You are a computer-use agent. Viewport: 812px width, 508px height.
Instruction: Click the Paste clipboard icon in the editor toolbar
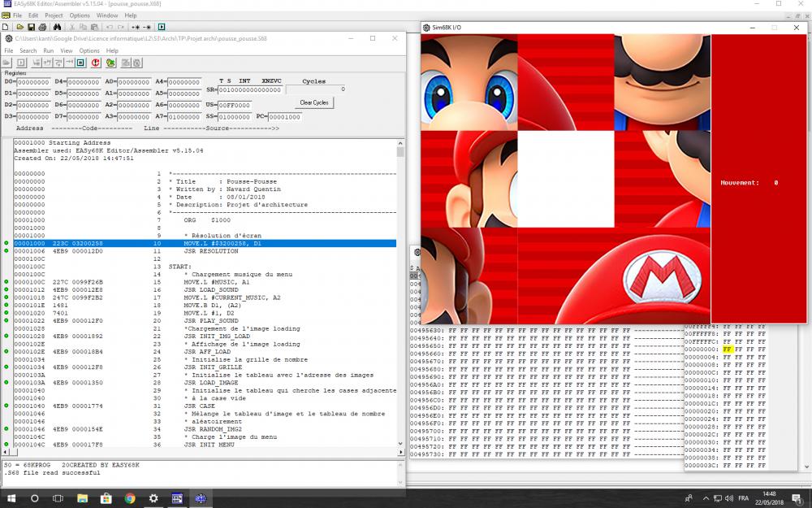coord(94,27)
